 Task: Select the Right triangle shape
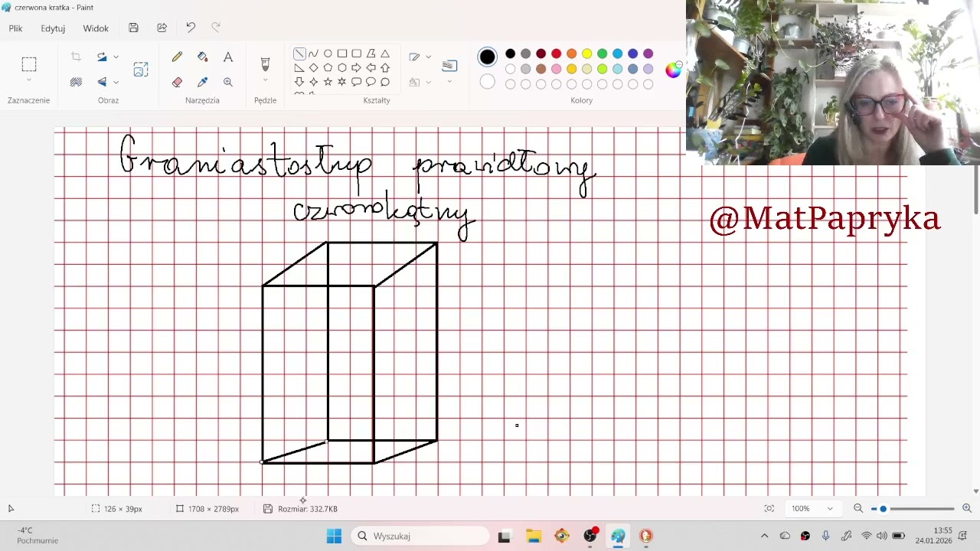(299, 68)
